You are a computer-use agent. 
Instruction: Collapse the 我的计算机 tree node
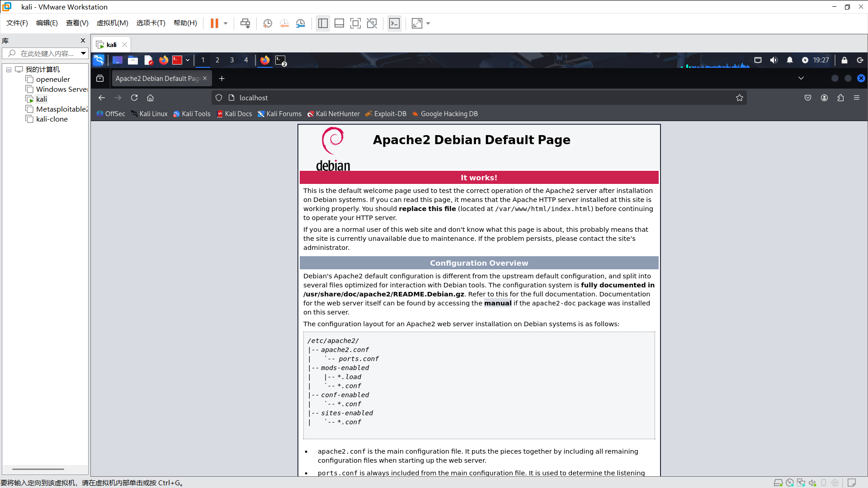click(9, 70)
